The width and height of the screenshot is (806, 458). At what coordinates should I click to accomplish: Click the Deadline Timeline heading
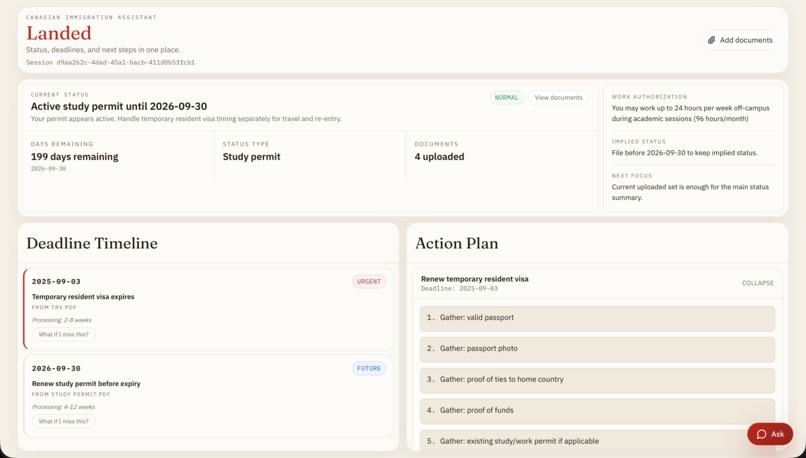pos(92,243)
